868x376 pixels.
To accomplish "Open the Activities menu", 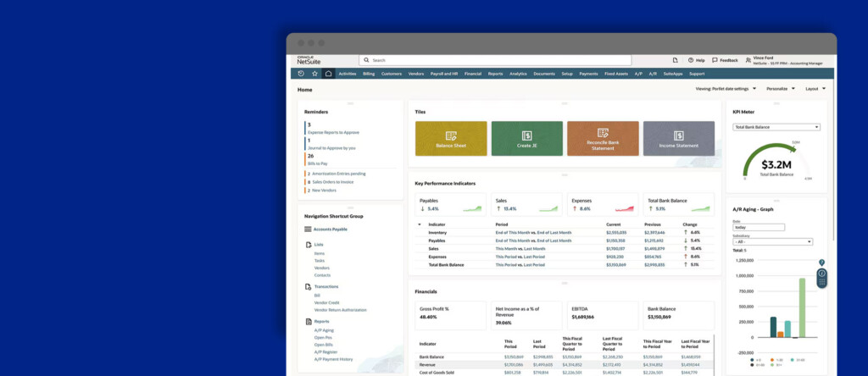I will pos(347,74).
